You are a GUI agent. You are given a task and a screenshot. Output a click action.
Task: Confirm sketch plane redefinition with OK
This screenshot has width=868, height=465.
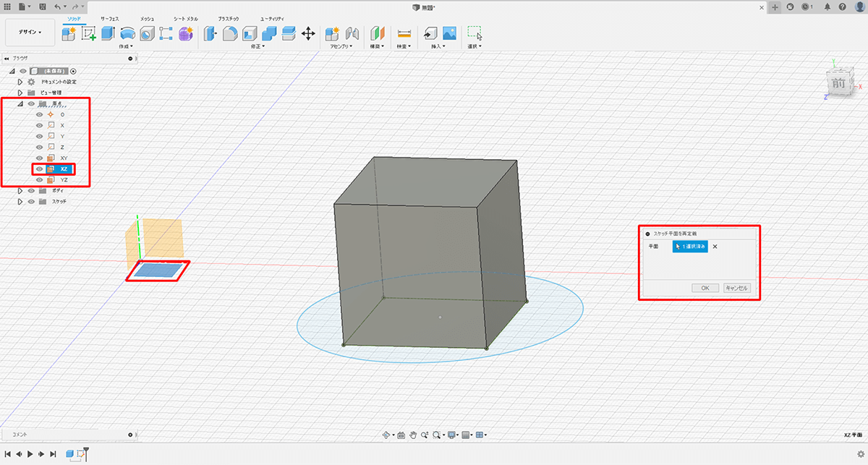(705, 288)
